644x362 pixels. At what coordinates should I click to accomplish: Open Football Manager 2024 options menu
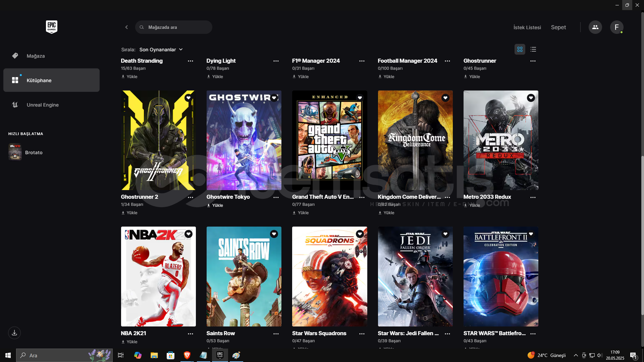pos(447,61)
